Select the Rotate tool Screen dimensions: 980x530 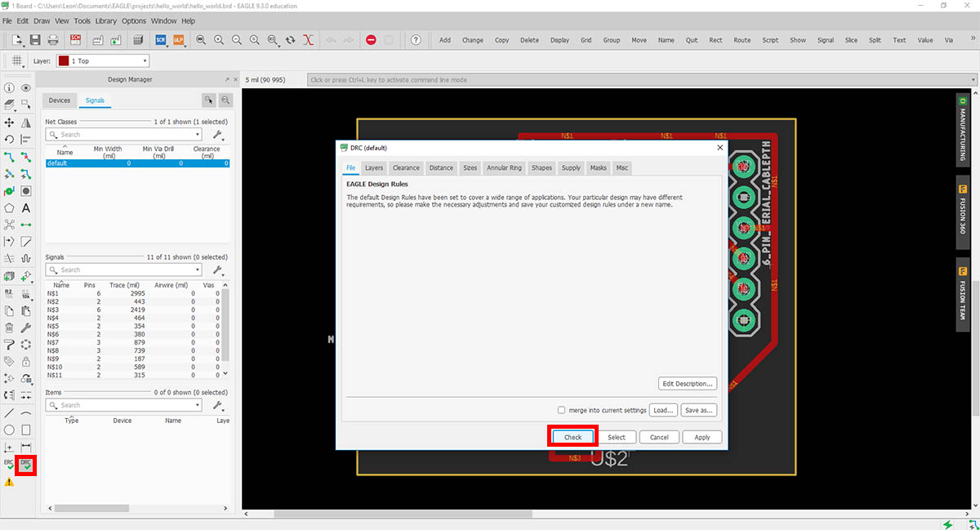click(9, 140)
